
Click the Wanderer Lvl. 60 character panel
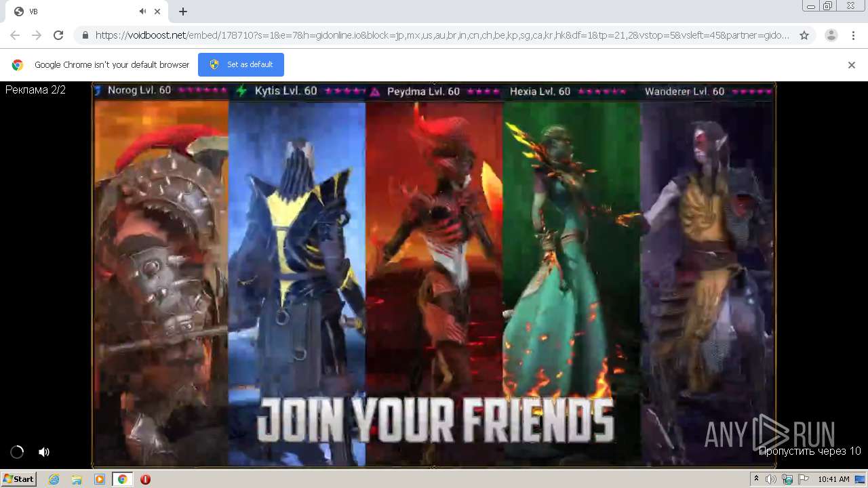pyautogui.click(x=707, y=275)
